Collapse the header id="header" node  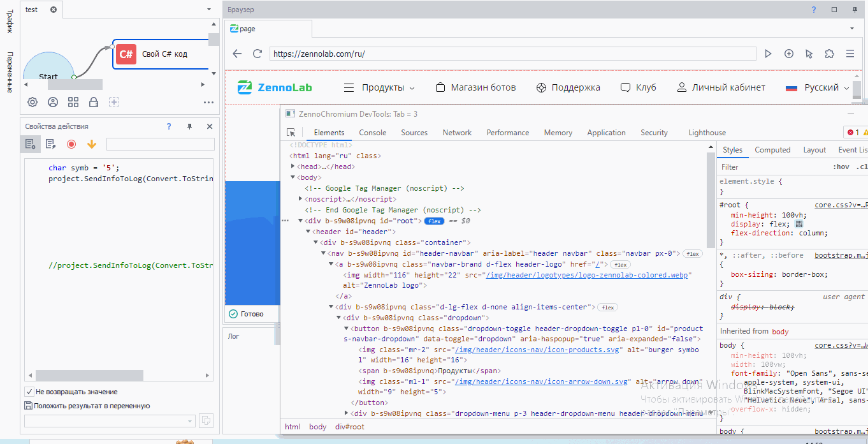click(x=308, y=232)
